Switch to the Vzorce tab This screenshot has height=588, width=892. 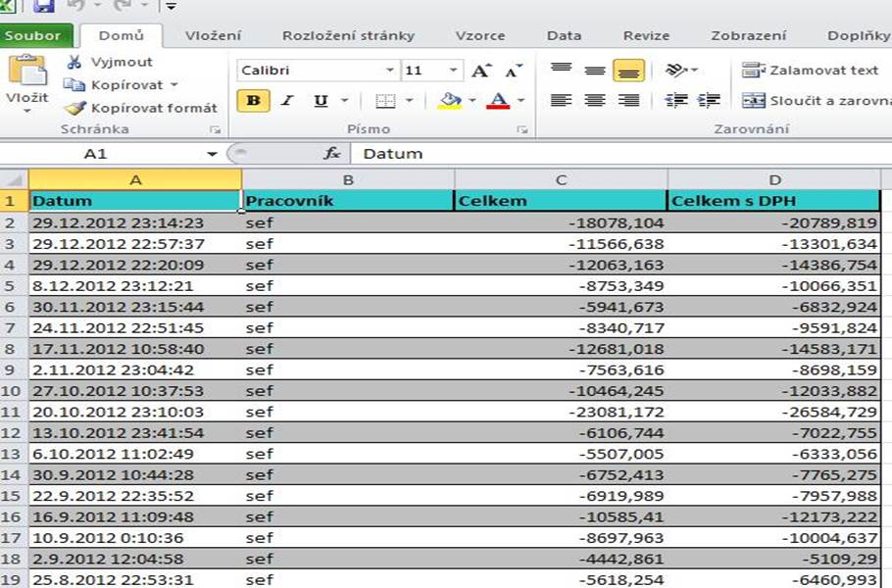click(x=479, y=36)
